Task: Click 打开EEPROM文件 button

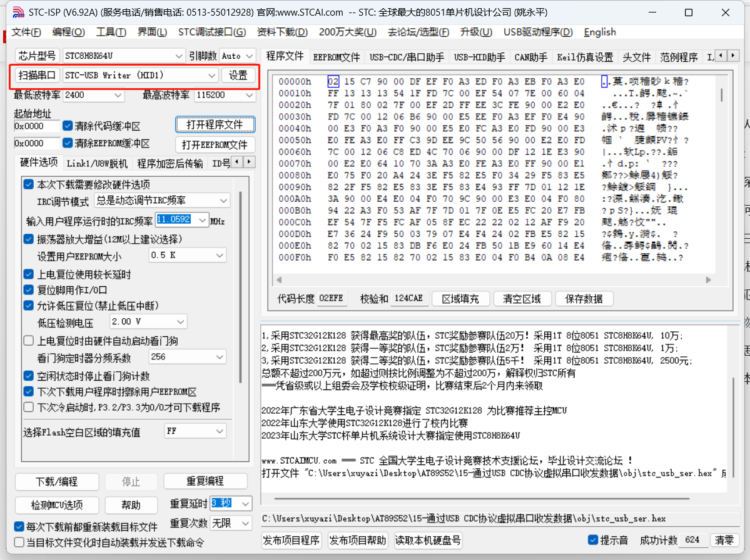Action: (215, 145)
